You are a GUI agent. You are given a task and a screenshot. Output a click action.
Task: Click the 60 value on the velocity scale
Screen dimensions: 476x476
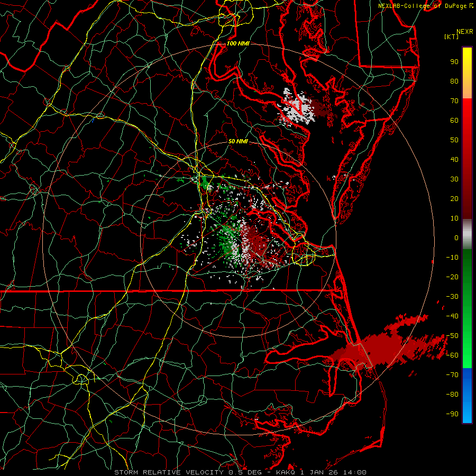click(x=454, y=121)
